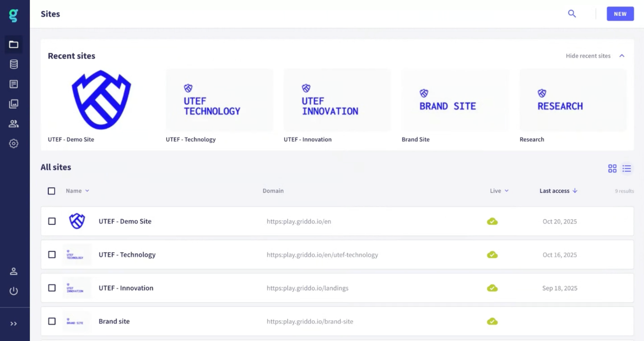This screenshot has height=341, width=644.
Task: Open the Live column filter dropdown
Action: click(507, 191)
